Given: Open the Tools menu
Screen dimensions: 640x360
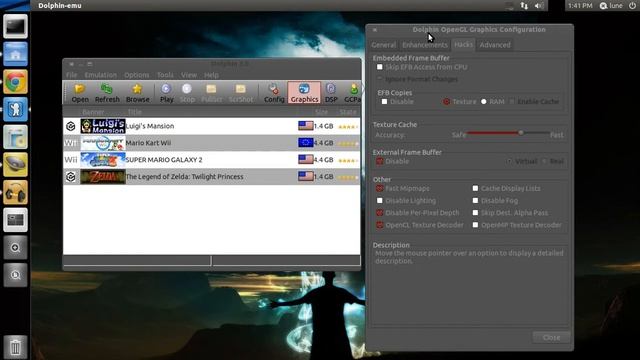Looking at the screenshot, I should [165, 75].
